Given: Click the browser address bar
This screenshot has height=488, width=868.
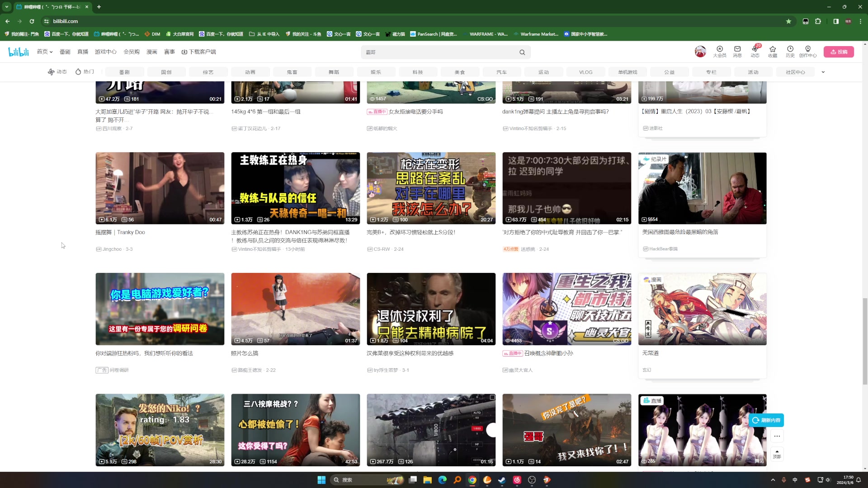Looking at the screenshot, I should (x=416, y=21).
